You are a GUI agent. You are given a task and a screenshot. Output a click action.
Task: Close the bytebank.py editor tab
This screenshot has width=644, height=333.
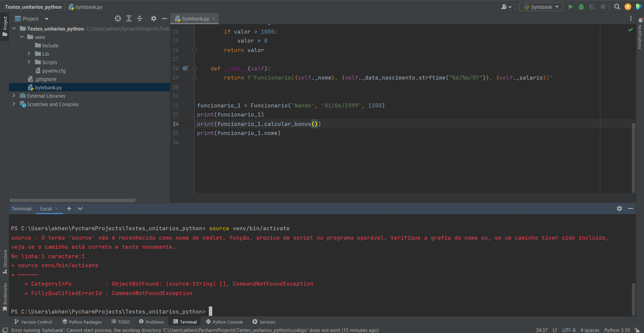click(x=214, y=18)
